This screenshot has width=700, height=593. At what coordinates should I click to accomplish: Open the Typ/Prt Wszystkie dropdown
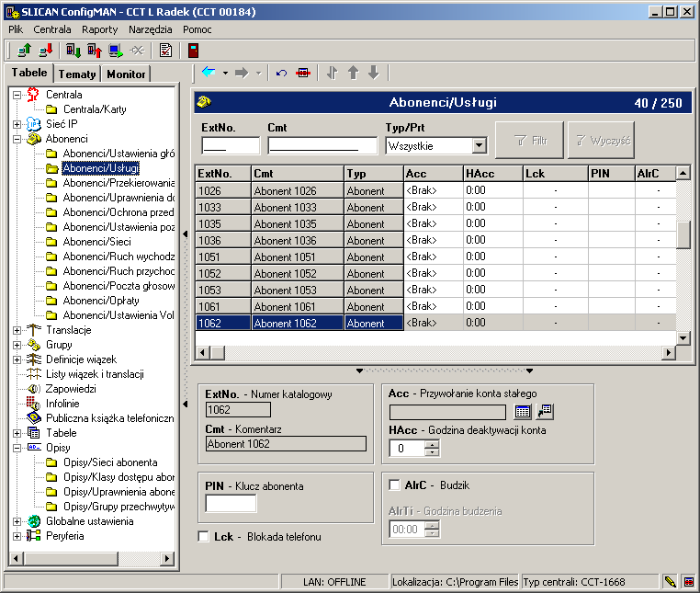click(x=479, y=145)
